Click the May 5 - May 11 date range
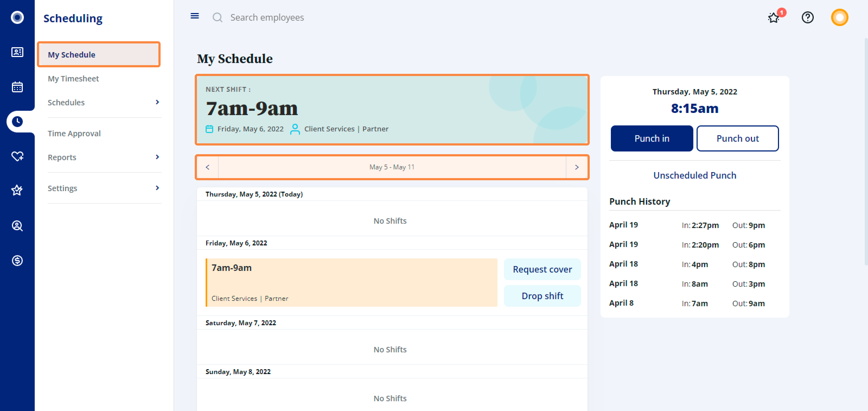Image resolution: width=868 pixels, height=411 pixels. (392, 167)
